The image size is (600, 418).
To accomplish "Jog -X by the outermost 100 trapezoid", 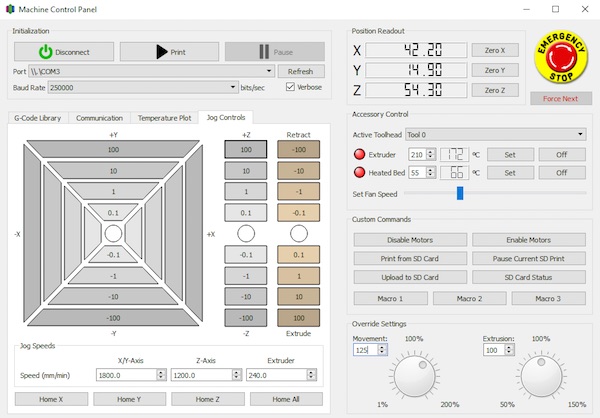I will point(31,233).
